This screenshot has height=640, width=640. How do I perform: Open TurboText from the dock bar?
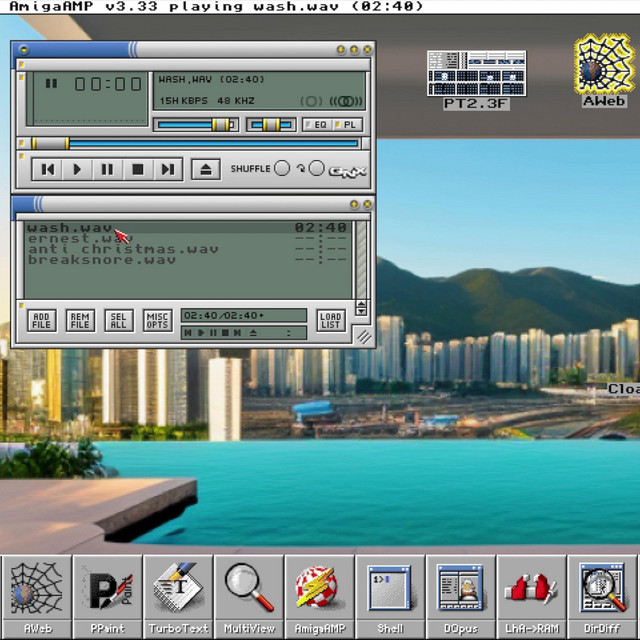click(x=179, y=594)
